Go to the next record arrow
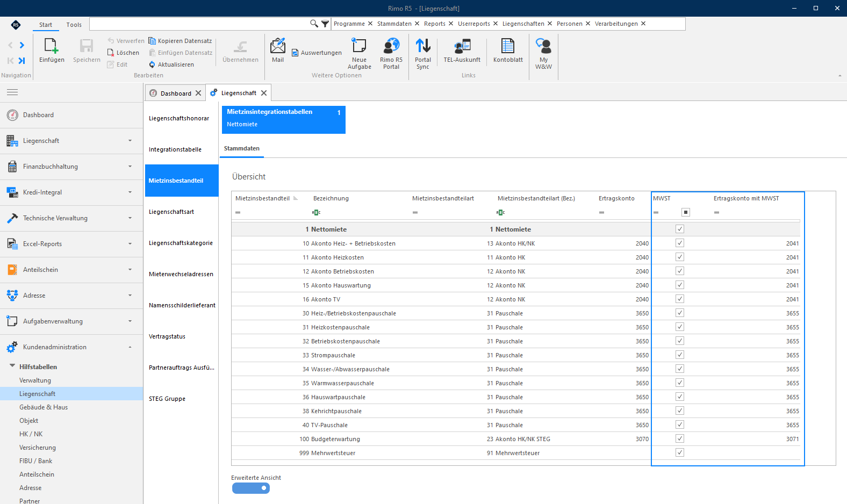The image size is (847, 504). point(22,45)
